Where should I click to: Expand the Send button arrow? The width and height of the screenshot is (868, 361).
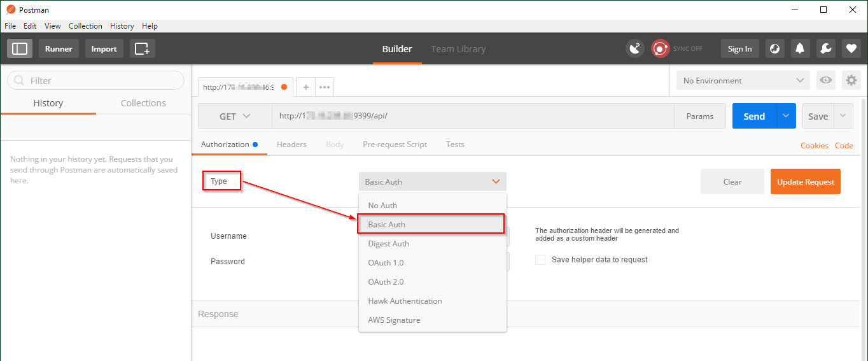786,116
